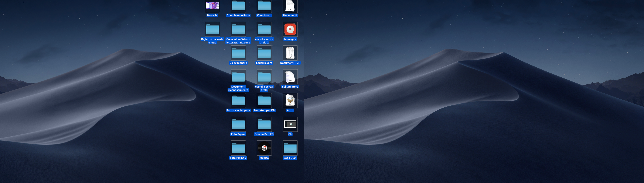Click the Documenti riconoscimento folder

pyautogui.click(x=238, y=77)
